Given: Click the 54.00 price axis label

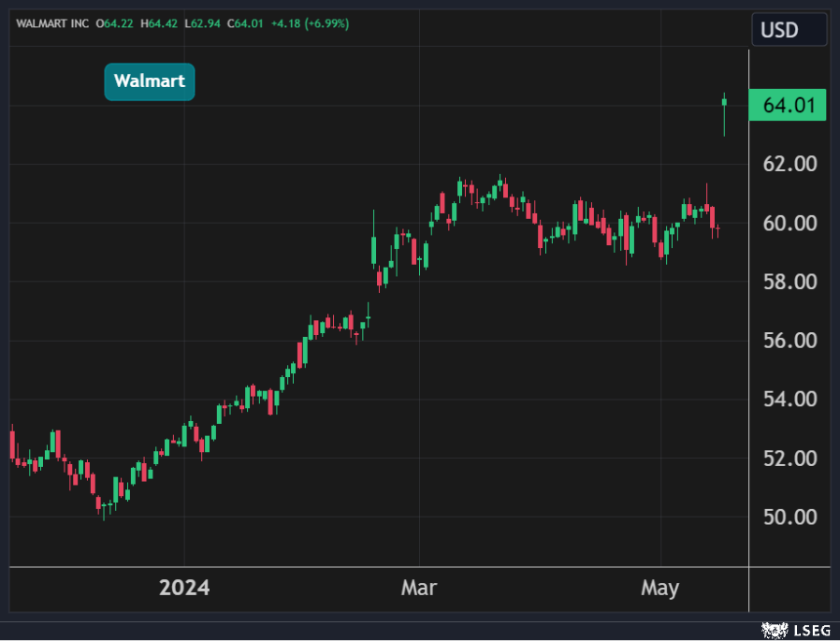Looking at the screenshot, I should [789, 400].
